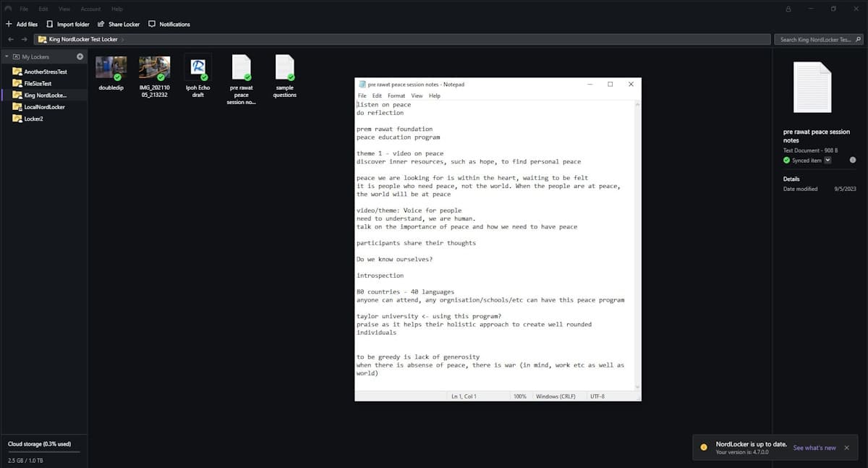Click Notepad scrollbar down arrow
Screen dimensions: 868x468
(x=637, y=388)
